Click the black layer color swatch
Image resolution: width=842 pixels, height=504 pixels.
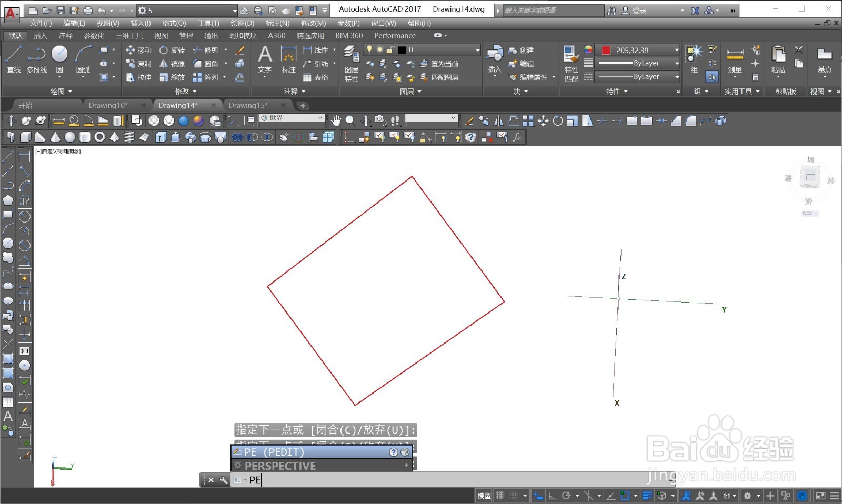click(x=403, y=50)
